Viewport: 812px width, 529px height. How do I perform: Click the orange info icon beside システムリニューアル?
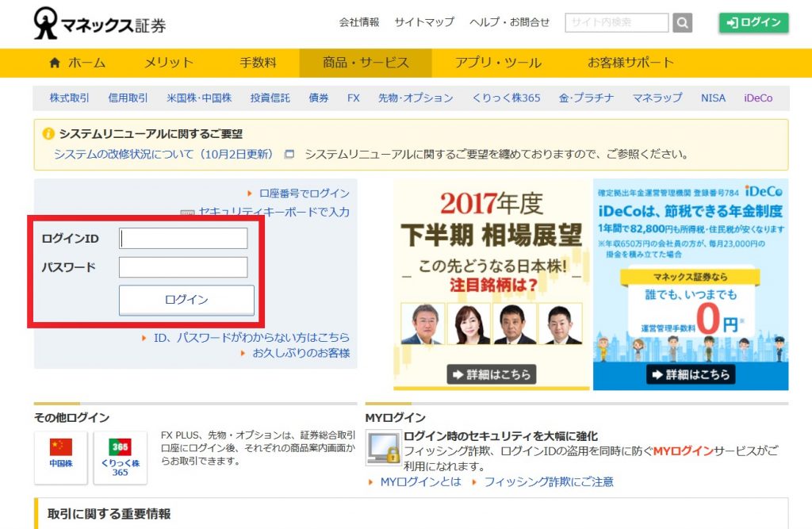click(x=48, y=134)
